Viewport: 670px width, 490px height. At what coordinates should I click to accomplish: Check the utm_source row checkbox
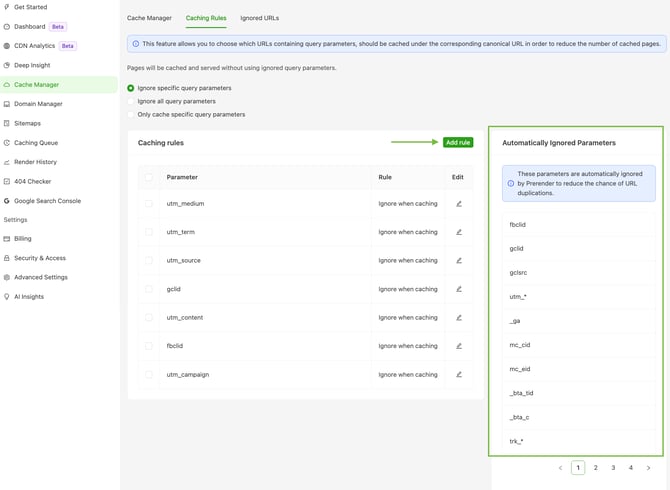click(149, 260)
